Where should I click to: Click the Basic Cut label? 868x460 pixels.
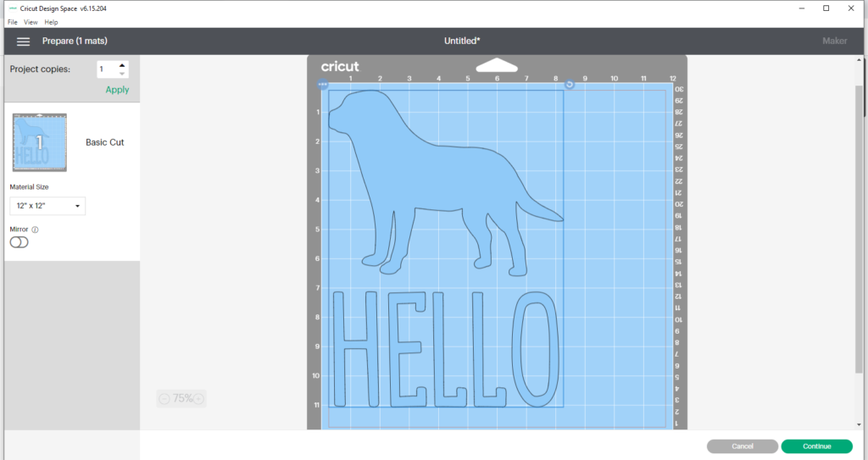[x=104, y=142]
